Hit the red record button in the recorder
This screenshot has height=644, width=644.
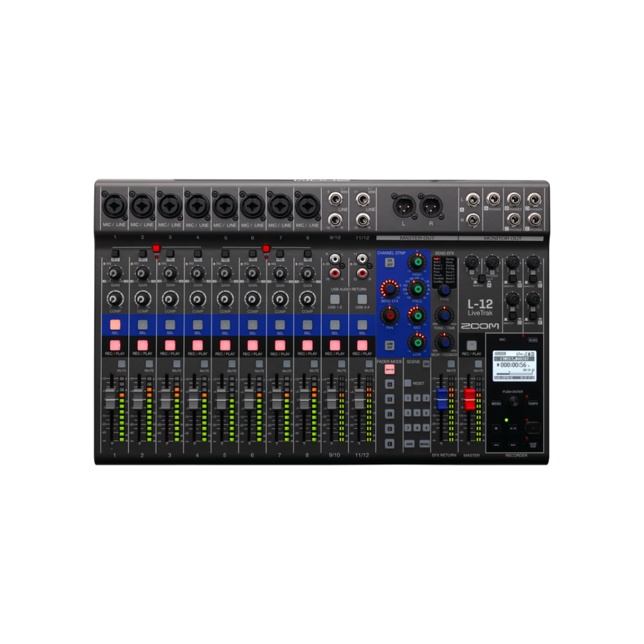click(x=533, y=428)
